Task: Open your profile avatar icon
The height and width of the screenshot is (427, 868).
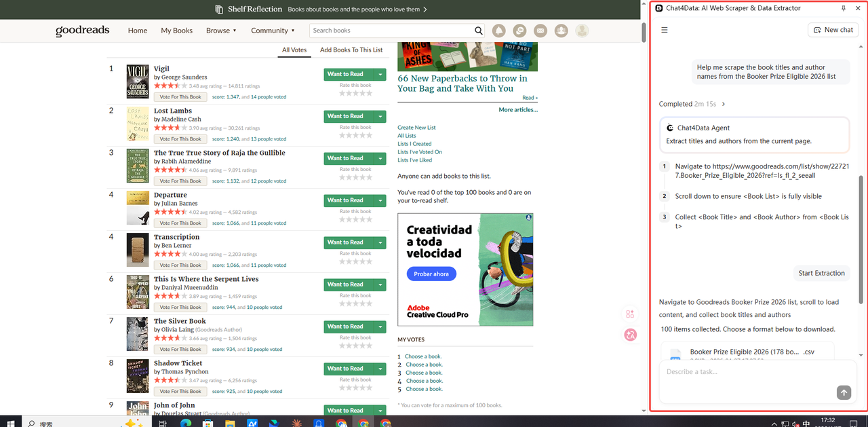Action: point(582,31)
